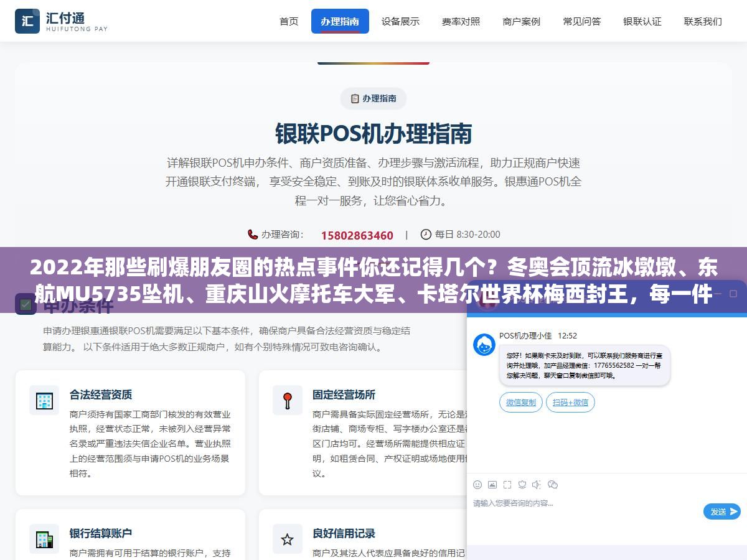Send the chat message with 发送
Viewport: 747px width, 560px height.
722,511
